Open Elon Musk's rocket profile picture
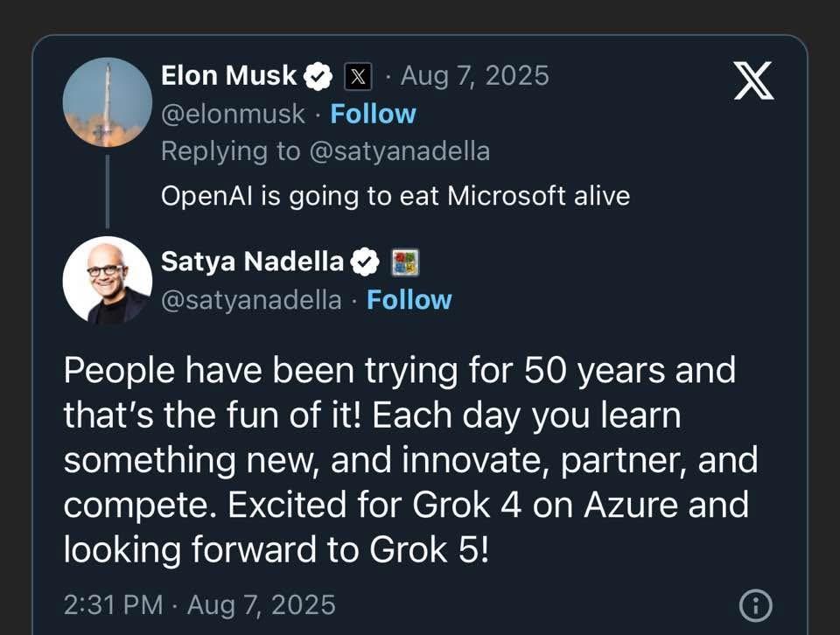The image size is (840, 635). 107,101
